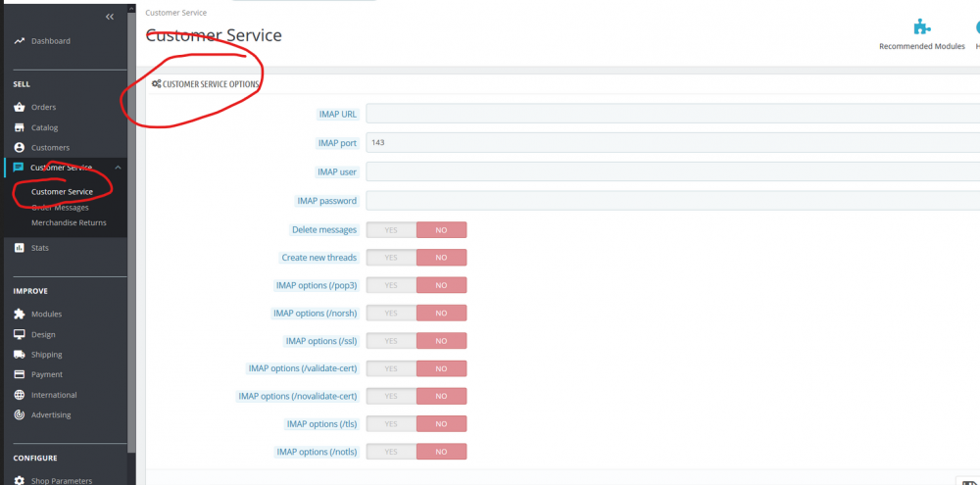Set Delete messages to YES
This screenshot has height=485, width=980.
pos(391,230)
